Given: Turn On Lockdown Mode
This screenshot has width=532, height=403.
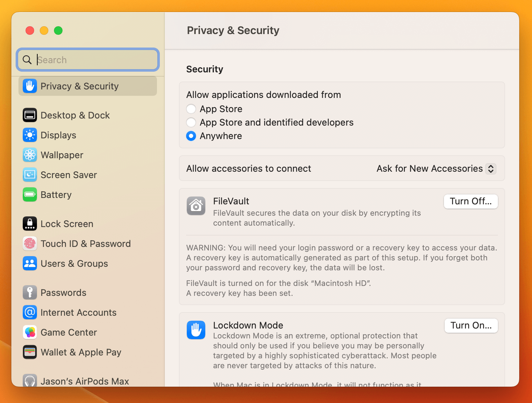Looking at the screenshot, I should coord(471,325).
